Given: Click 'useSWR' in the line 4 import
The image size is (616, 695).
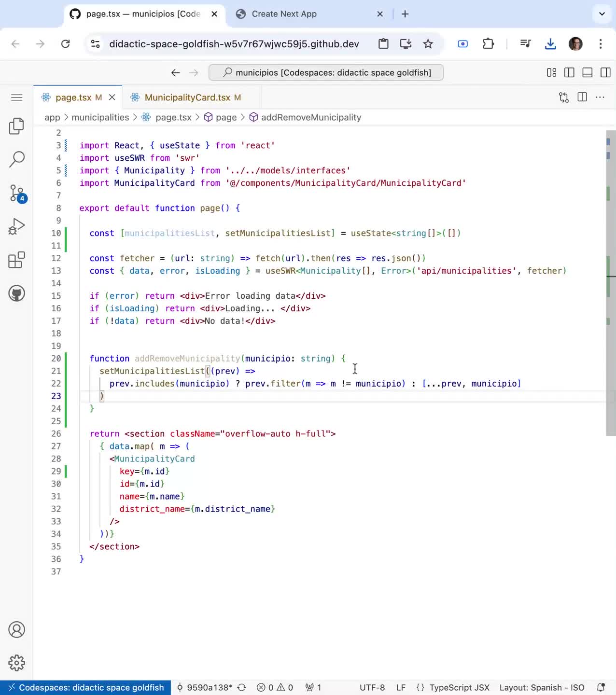Looking at the screenshot, I should (129, 158).
